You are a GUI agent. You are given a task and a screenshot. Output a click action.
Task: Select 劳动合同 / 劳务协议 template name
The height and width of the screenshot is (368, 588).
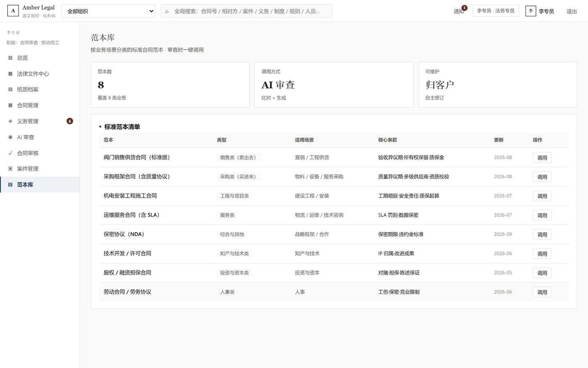click(127, 292)
